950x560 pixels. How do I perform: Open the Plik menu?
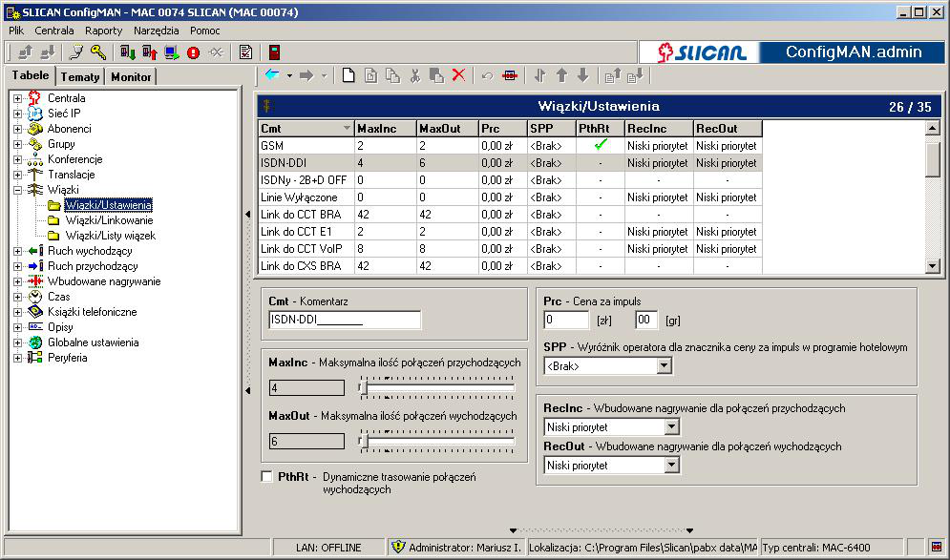click(x=16, y=31)
